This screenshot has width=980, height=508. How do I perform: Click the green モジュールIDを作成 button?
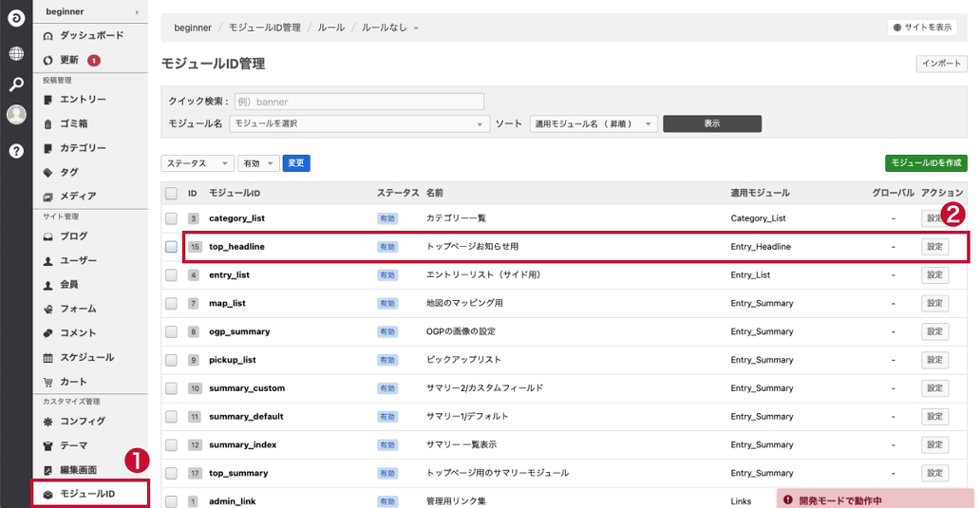click(x=926, y=163)
